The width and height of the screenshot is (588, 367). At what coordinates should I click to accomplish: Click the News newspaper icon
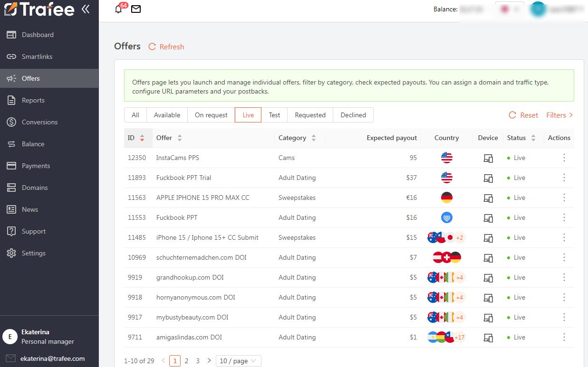point(11,209)
